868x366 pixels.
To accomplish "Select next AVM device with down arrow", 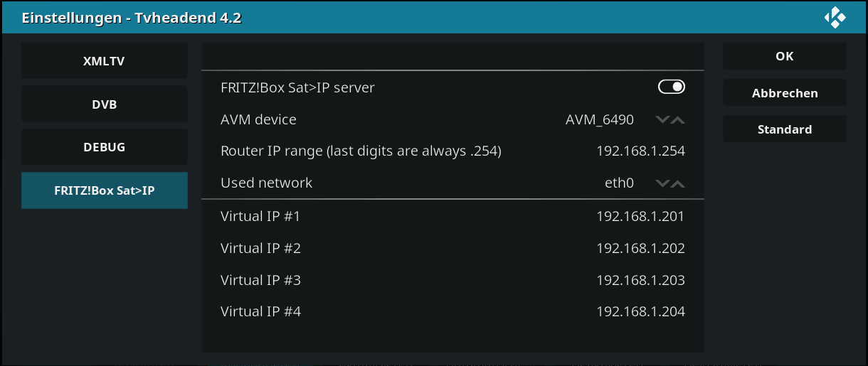I will pyautogui.click(x=662, y=120).
